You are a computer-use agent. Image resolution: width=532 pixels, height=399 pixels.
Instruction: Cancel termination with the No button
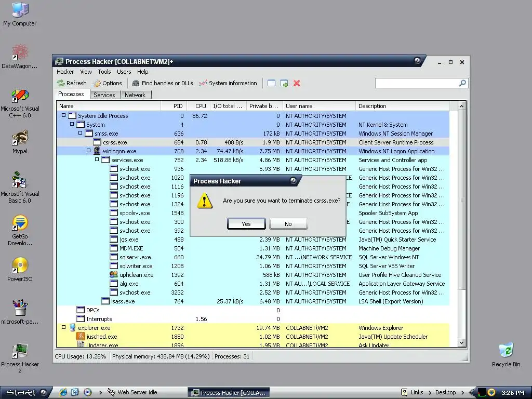point(288,224)
